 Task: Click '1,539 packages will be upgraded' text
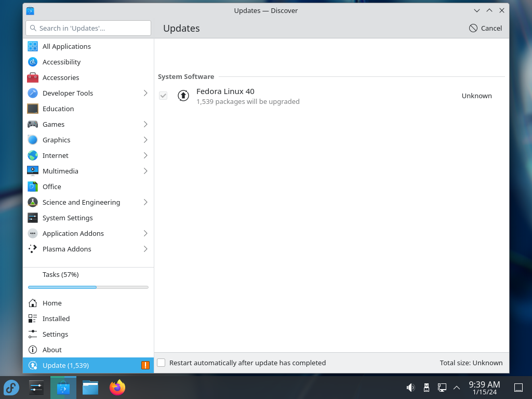[248, 101]
